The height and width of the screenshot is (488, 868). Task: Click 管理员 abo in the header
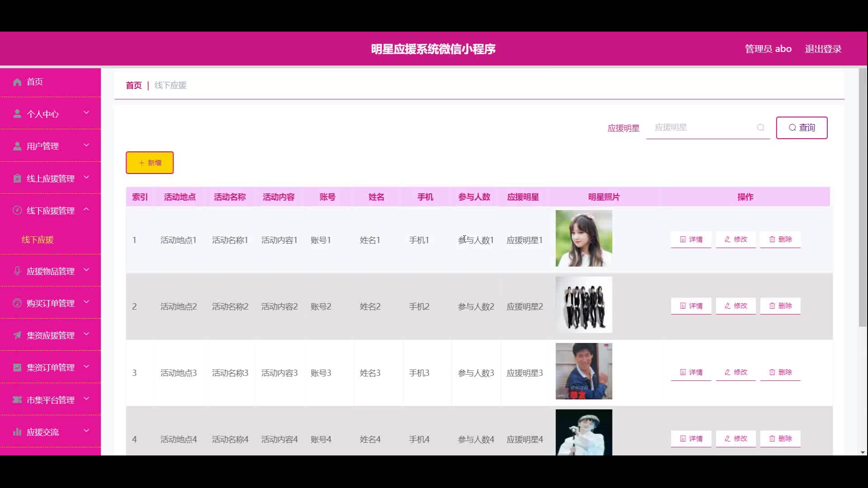pos(768,49)
